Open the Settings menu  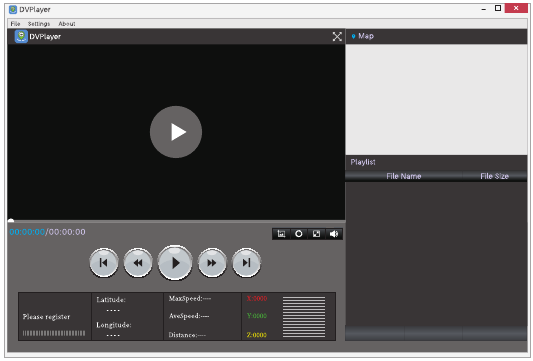tap(39, 23)
